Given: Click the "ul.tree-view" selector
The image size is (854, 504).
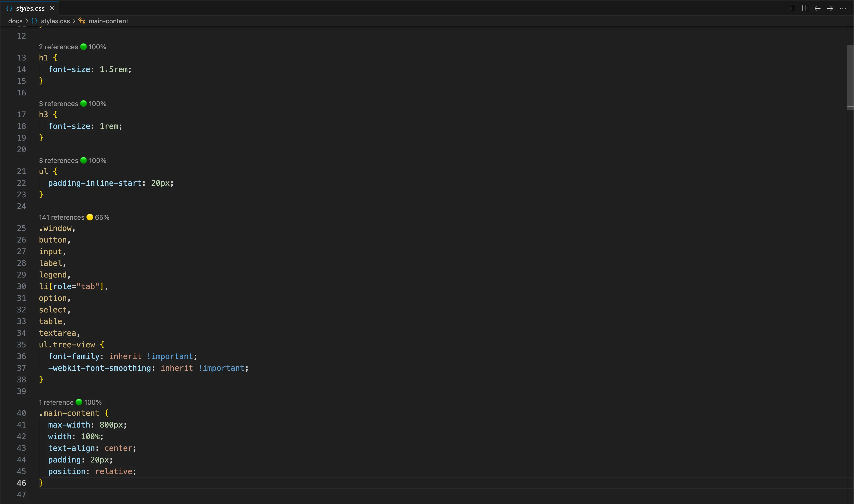Looking at the screenshot, I should pos(67,345).
